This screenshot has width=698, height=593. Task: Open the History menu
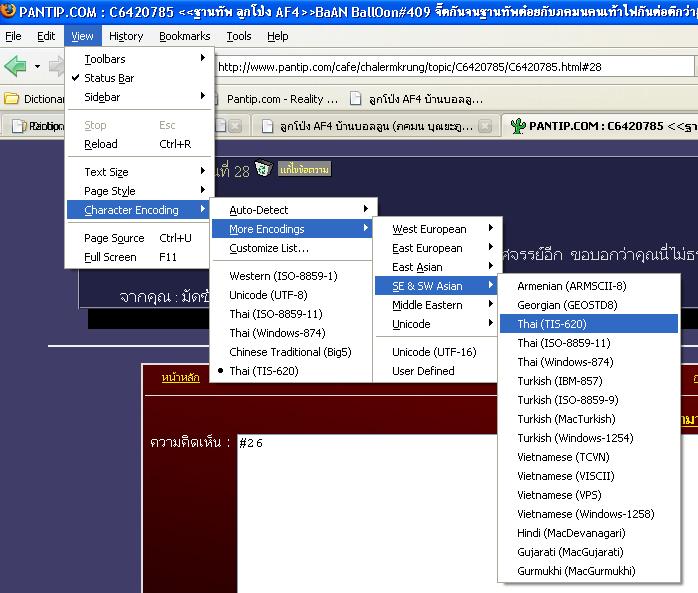(126, 36)
